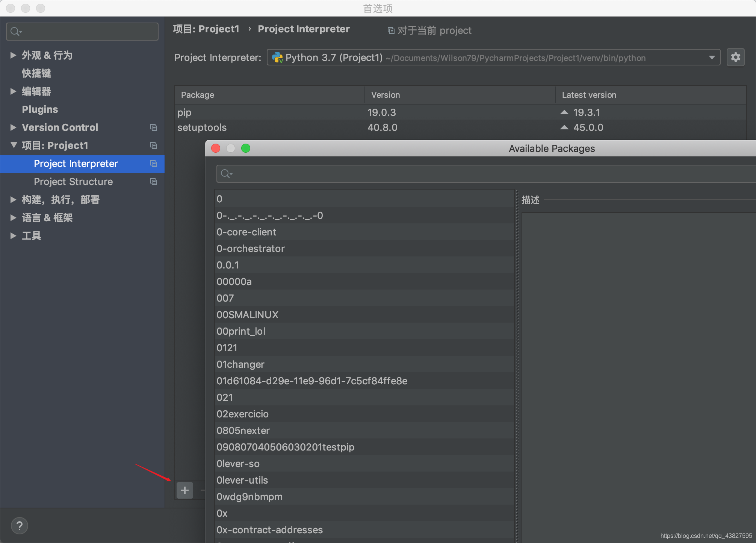Click the preferences search magnifier icon

pyautogui.click(x=16, y=32)
